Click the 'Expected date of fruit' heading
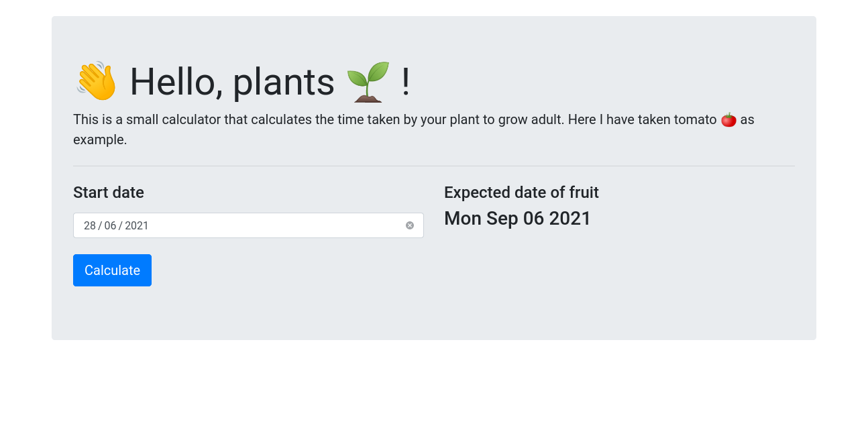The height and width of the screenshot is (440, 868). click(x=521, y=192)
